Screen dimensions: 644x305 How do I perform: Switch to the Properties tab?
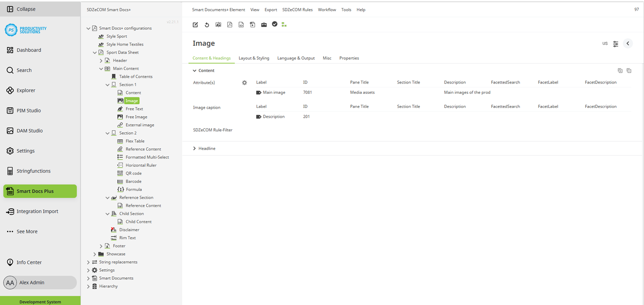pyautogui.click(x=349, y=58)
